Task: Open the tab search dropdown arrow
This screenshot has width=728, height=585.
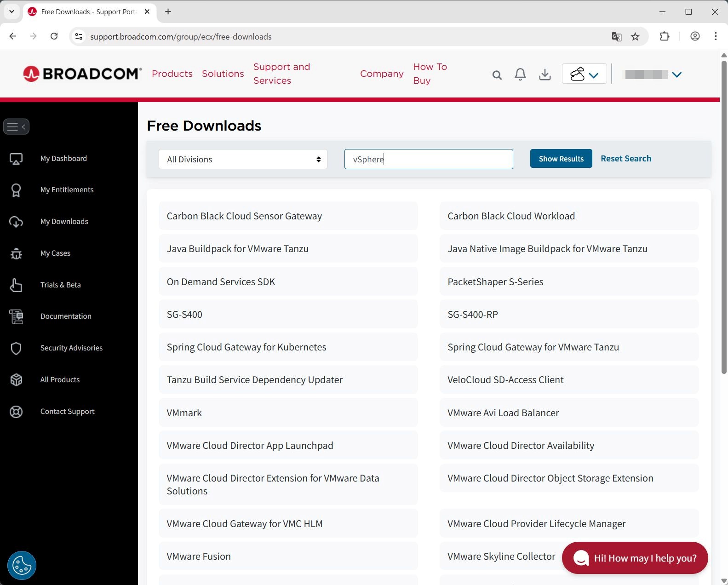Action: [11, 11]
